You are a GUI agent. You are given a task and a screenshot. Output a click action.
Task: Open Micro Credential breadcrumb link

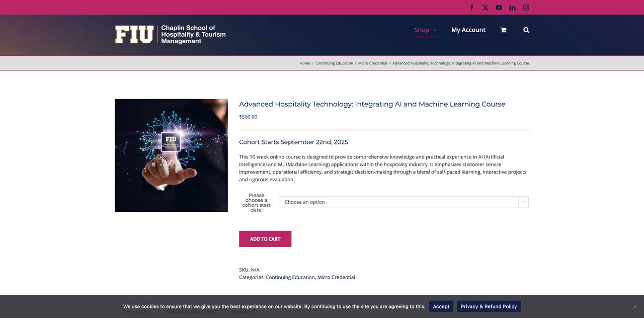pos(373,63)
